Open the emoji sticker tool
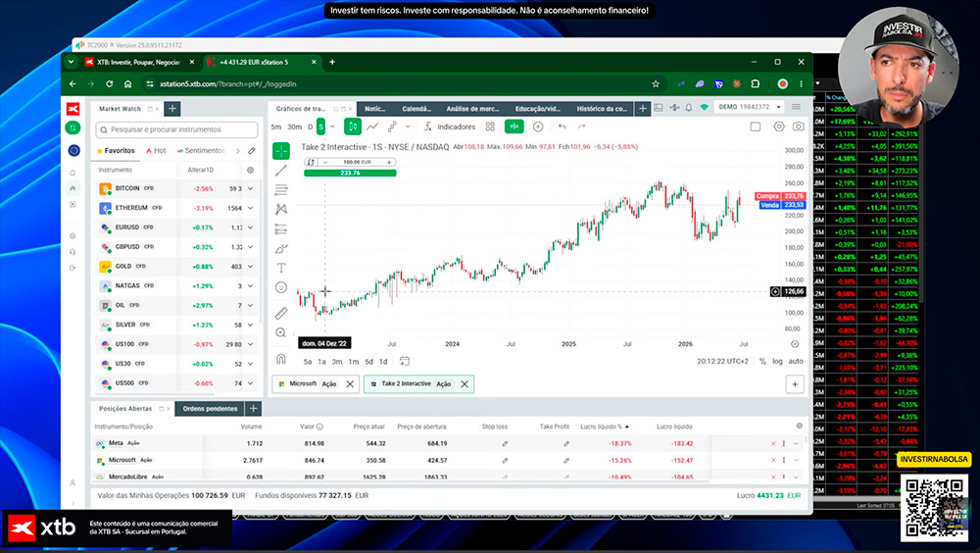The image size is (980, 553). 281,287
